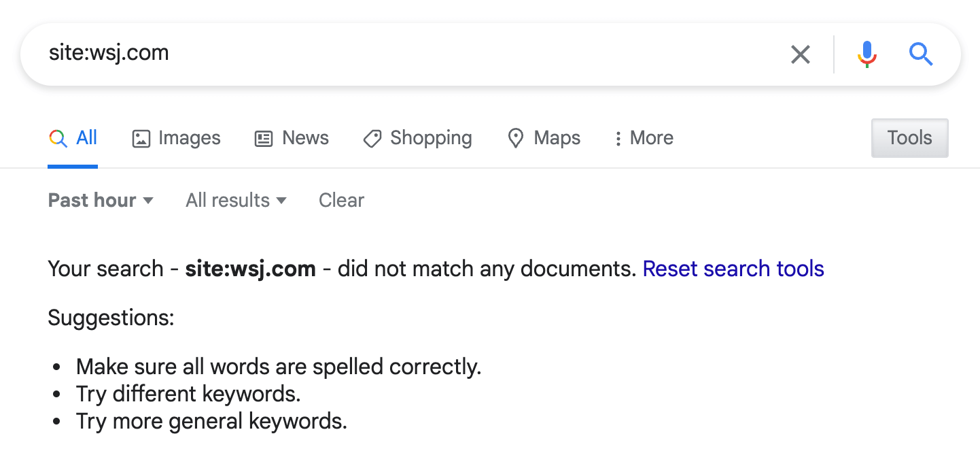980x449 pixels.
Task: Click the colored magnifier icon beside All
Action: (x=57, y=137)
